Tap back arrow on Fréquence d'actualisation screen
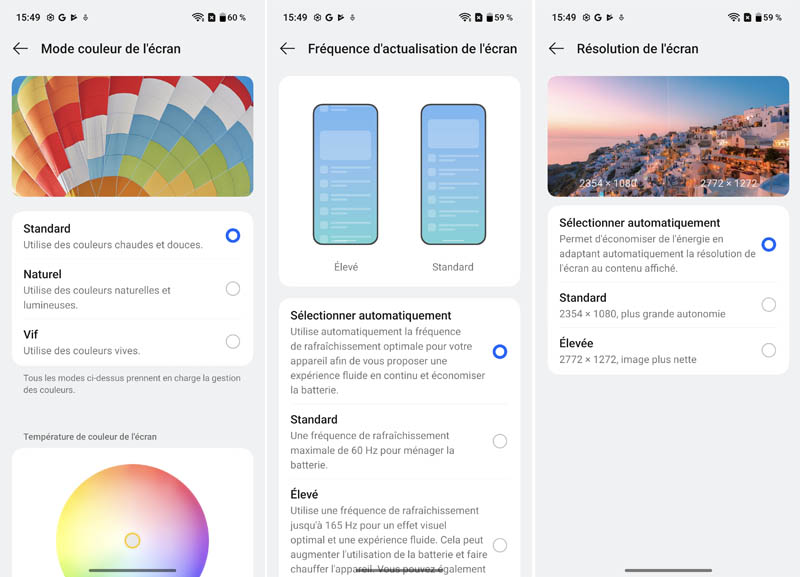The width and height of the screenshot is (800, 577). point(288,49)
